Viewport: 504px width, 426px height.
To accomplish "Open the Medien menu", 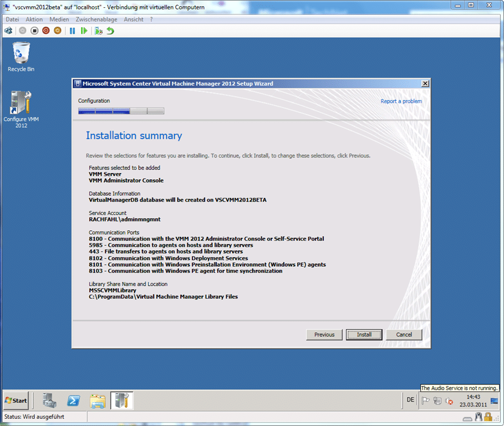I will pos(59,19).
